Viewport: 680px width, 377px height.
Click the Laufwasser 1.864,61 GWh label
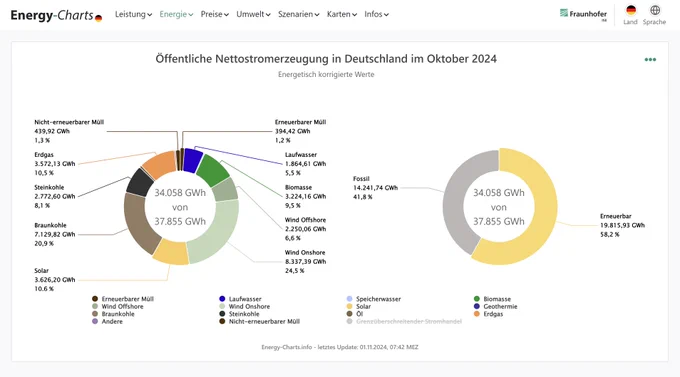(x=305, y=164)
